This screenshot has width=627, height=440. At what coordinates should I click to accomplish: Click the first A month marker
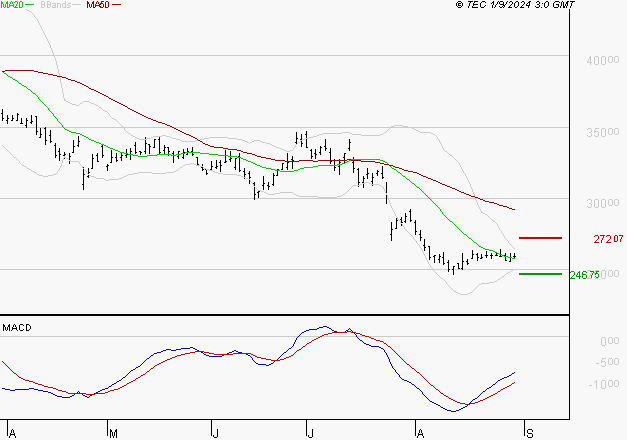point(12,434)
